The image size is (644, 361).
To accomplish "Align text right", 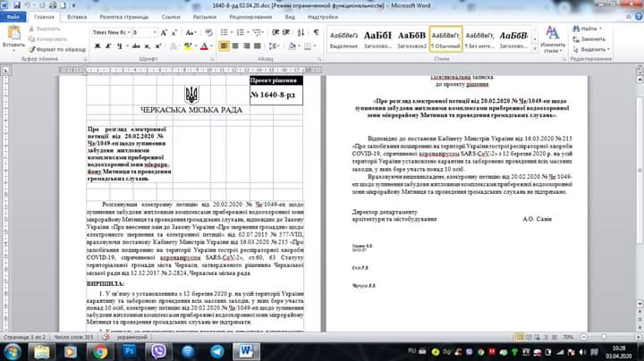I will (x=247, y=46).
